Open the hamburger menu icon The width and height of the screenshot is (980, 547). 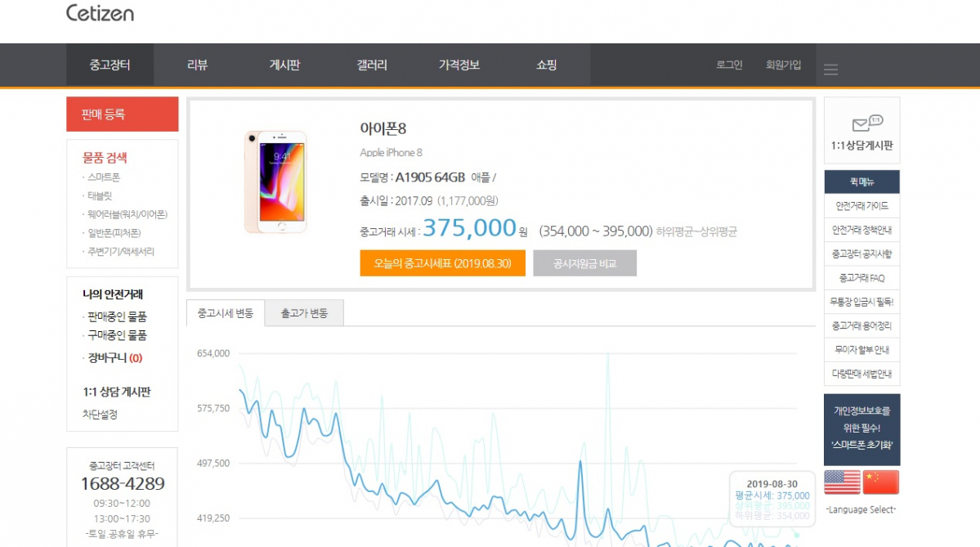(830, 69)
